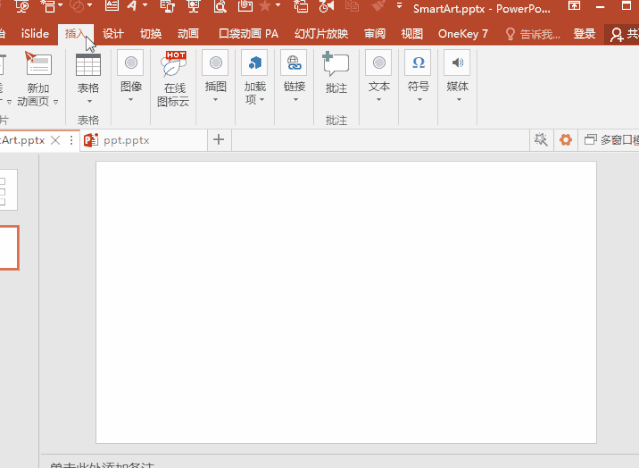
Task: Expand the 插图 dropdown arrow
Action: point(216,99)
